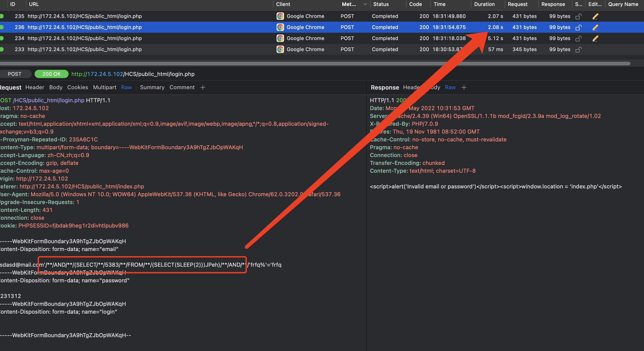The width and height of the screenshot is (644, 351).
Task: Click the unlocked padlock icon for request 236
Action: tap(578, 27)
